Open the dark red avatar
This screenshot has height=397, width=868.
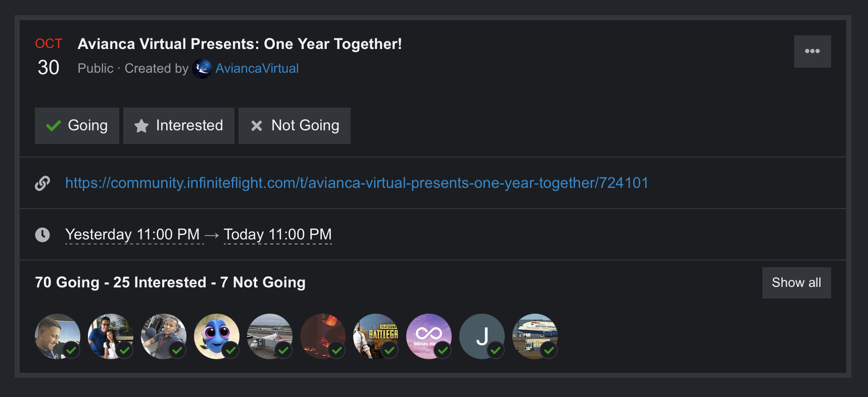(x=322, y=336)
